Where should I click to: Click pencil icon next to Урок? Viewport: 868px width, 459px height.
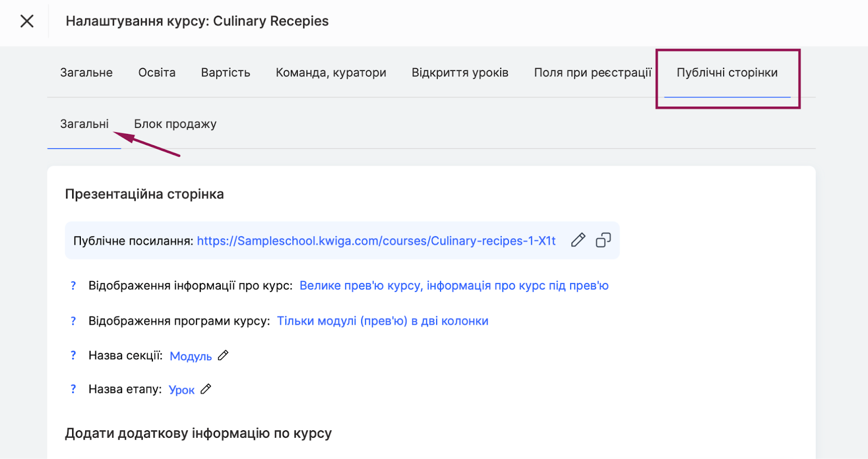[x=206, y=389]
